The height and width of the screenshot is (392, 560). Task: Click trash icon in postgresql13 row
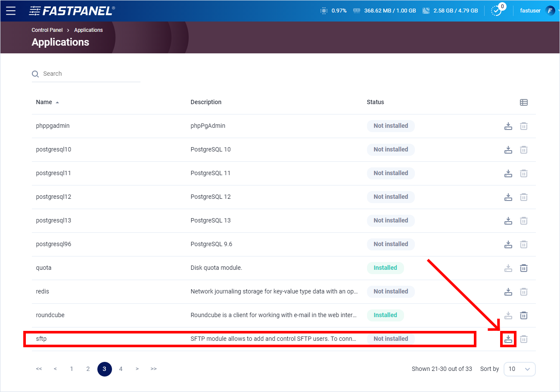[524, 221]
